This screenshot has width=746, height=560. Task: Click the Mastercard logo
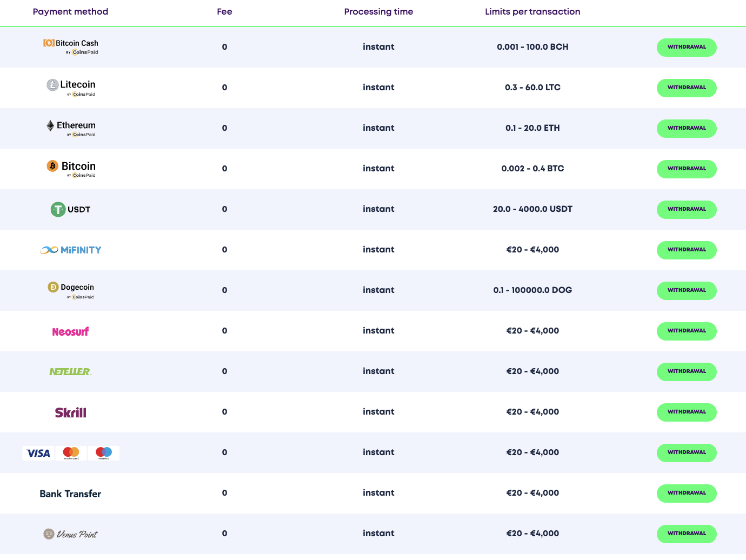pos(71,453)
